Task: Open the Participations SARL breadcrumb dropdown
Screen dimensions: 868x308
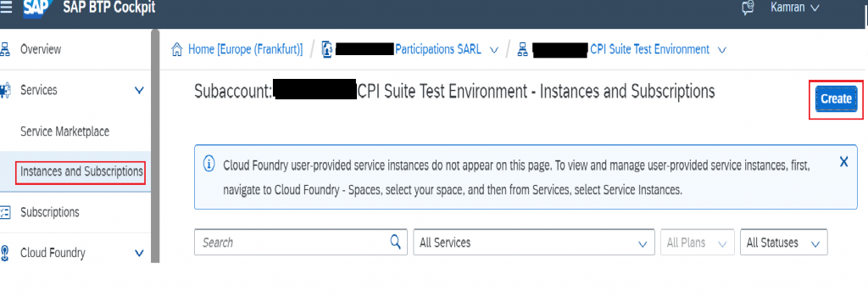Action: pyautogui.click(x=494, y=50)
